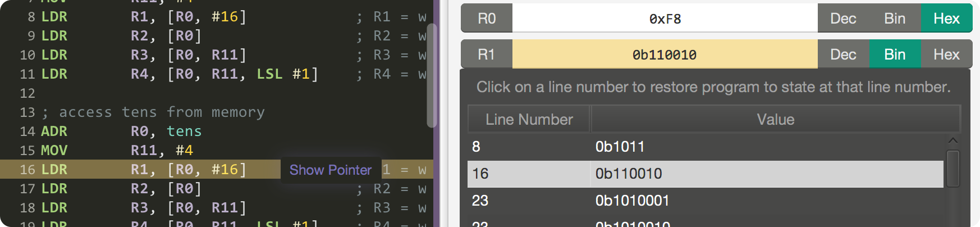The width and height of the screenshot is (980, 227).
Task: Click '[R0, R11]' operand on line 10
Action: 207,55
